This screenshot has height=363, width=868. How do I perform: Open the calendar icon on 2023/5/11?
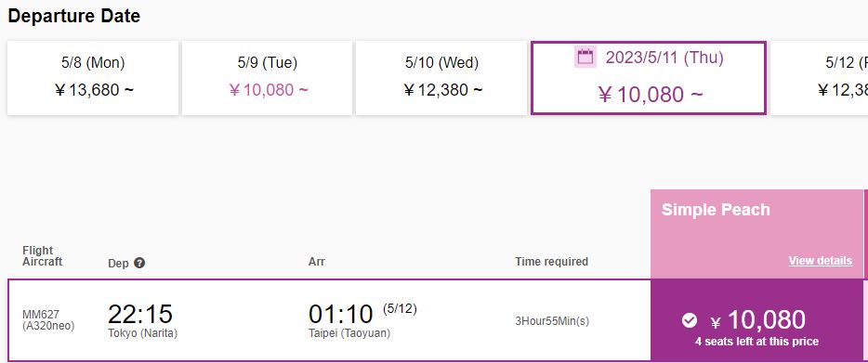[585, 57]
